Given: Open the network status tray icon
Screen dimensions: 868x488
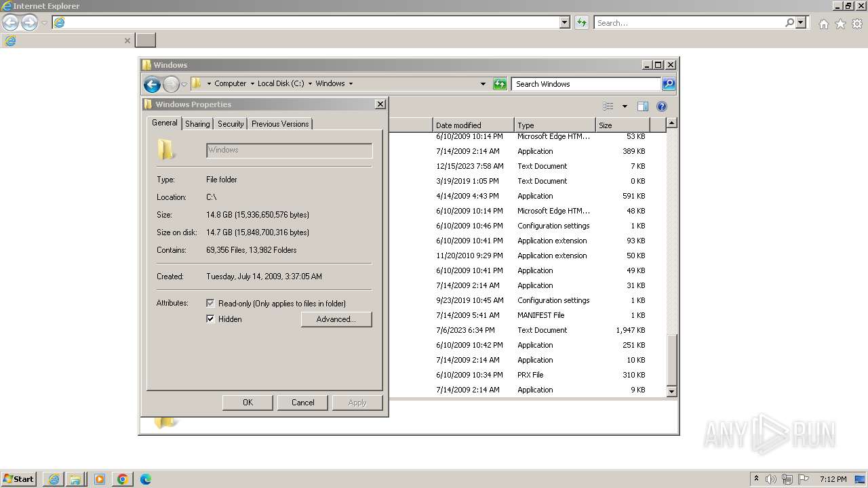Looking at the screenshot, I should [x=787, y=479].
